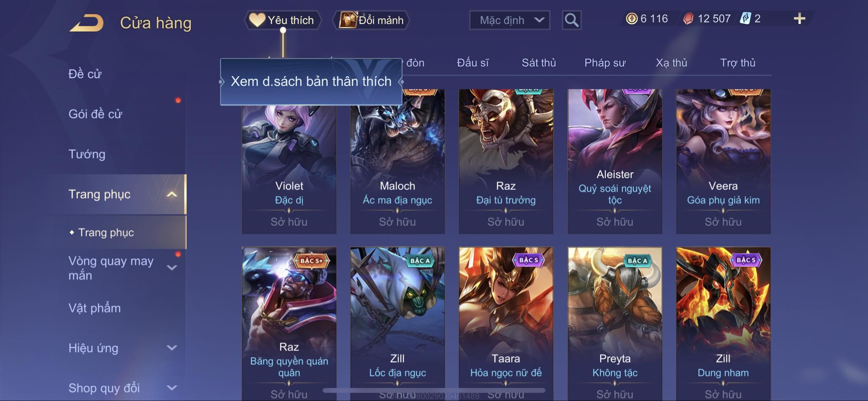Click the red gem currency icon

click(x=688, y=19)
